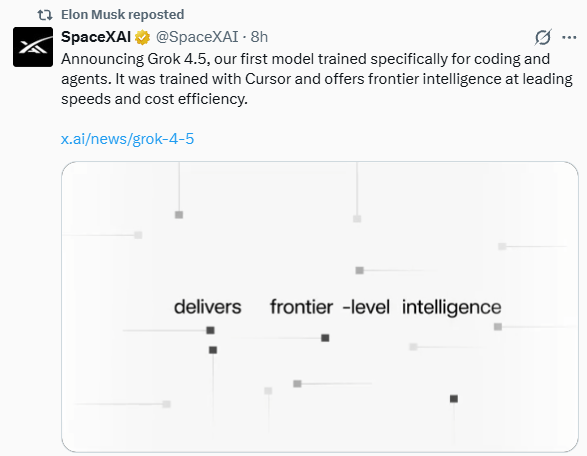Click the dark square directly under delivers
This screenshot has height=456, width=587.
coord(210,330)
